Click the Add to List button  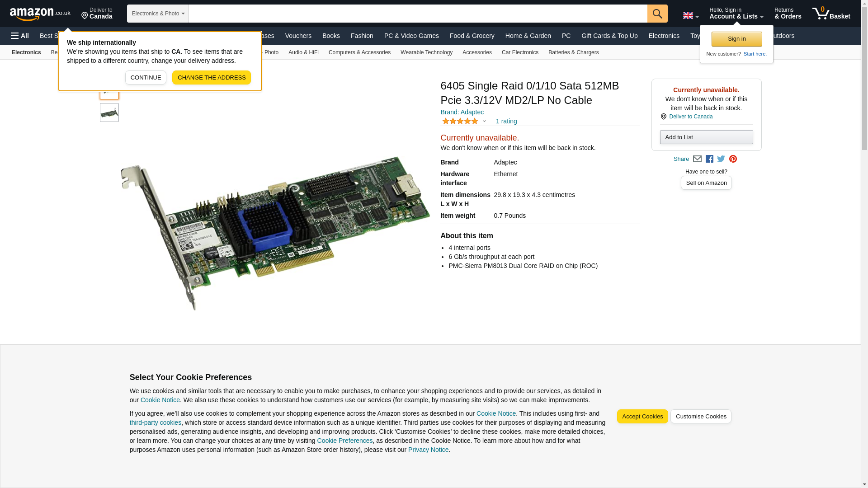click(x=706, y=137)
